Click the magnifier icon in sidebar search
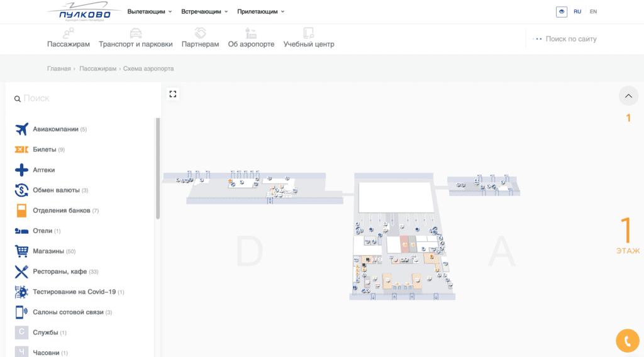The image size is (644, 357). click(17, 99)
